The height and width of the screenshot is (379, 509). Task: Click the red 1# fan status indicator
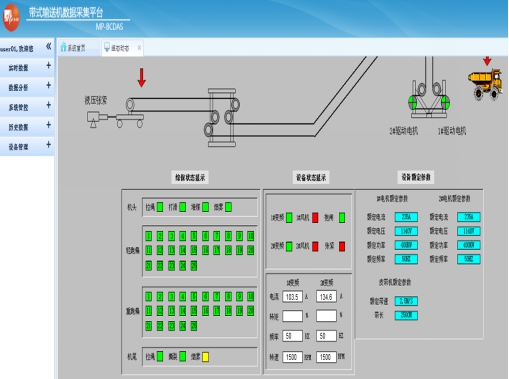315,218
